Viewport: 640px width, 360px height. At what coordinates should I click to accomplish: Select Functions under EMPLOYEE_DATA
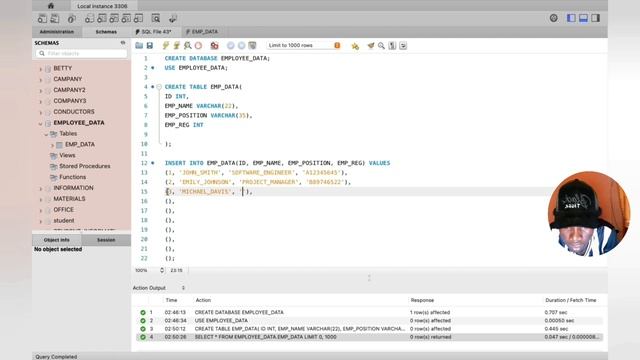pyautogui.click(x=72, y=177)
